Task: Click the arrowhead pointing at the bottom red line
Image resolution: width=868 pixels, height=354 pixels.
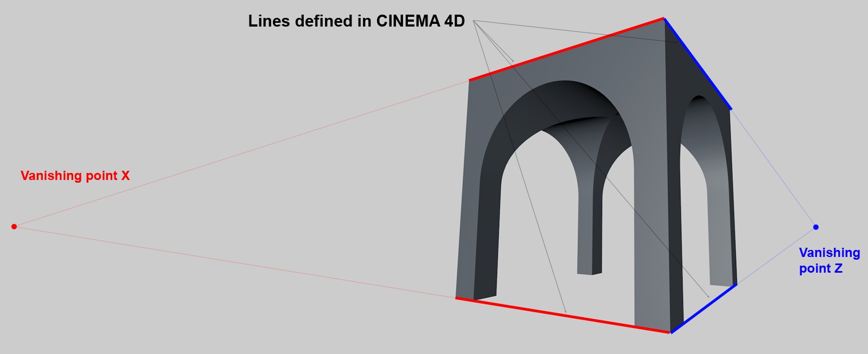Action: click(x=566, y=312)
